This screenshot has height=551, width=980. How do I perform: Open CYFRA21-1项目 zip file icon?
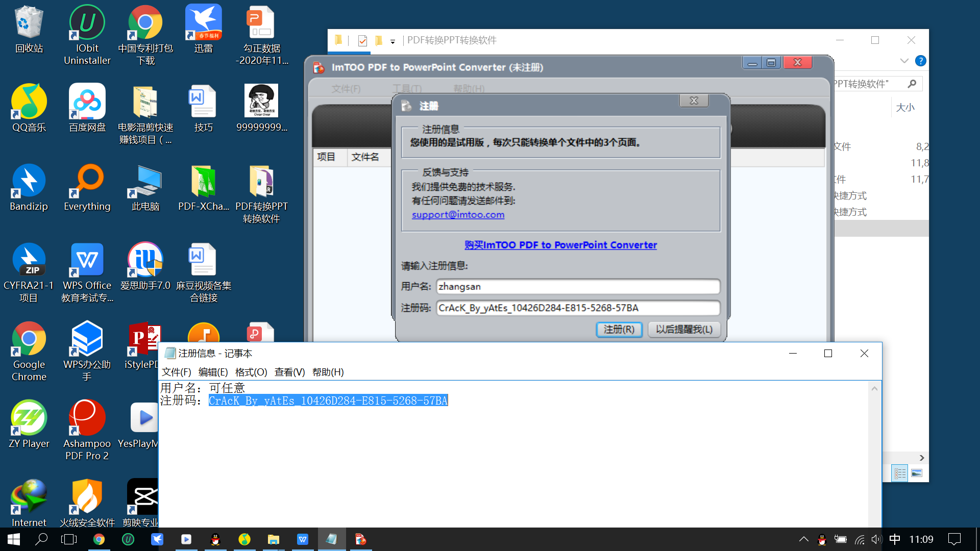[29, 273]
